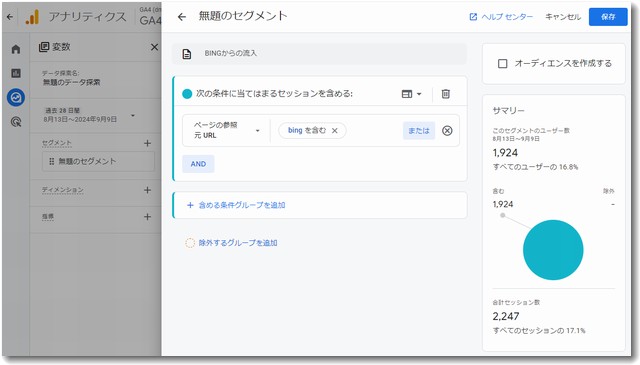Delete the condition group with trash icon

(x=446, y=94)
